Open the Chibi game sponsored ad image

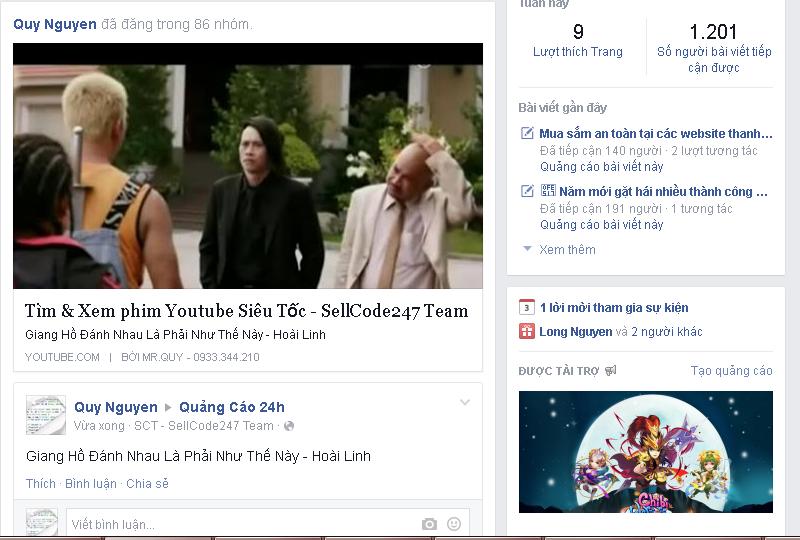click(645, 452)
